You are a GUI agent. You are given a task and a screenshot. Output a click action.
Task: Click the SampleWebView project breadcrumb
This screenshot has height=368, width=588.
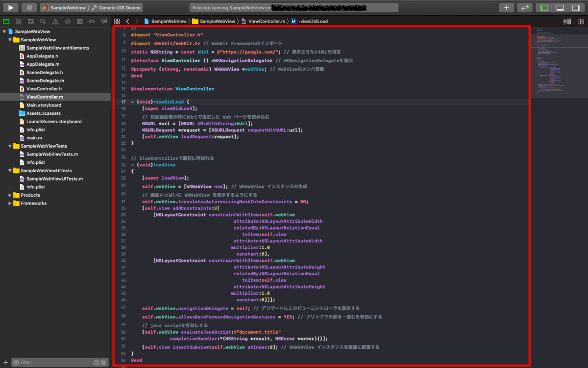(165, 21)
